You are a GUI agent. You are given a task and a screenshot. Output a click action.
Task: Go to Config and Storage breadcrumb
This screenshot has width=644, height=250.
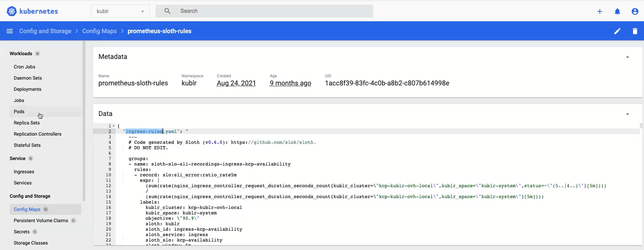click(x=45, y=31)
